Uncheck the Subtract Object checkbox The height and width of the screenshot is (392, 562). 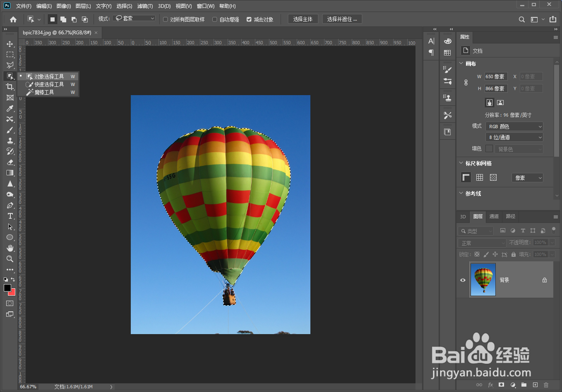[249, 19]
